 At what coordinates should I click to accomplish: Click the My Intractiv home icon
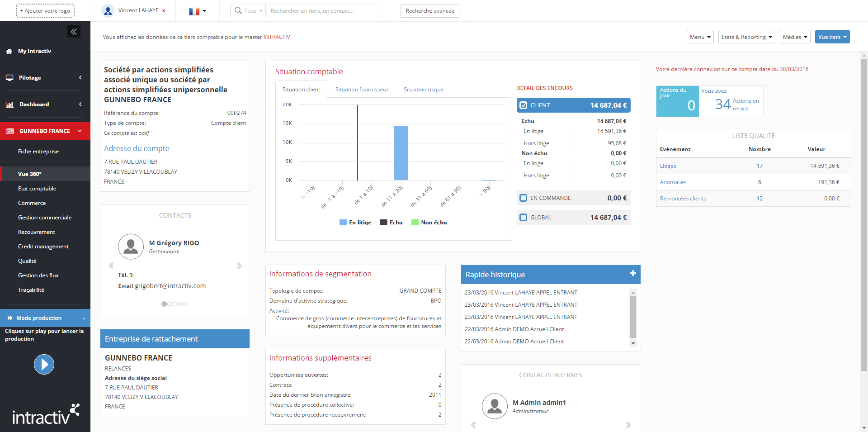click(9, 52)
